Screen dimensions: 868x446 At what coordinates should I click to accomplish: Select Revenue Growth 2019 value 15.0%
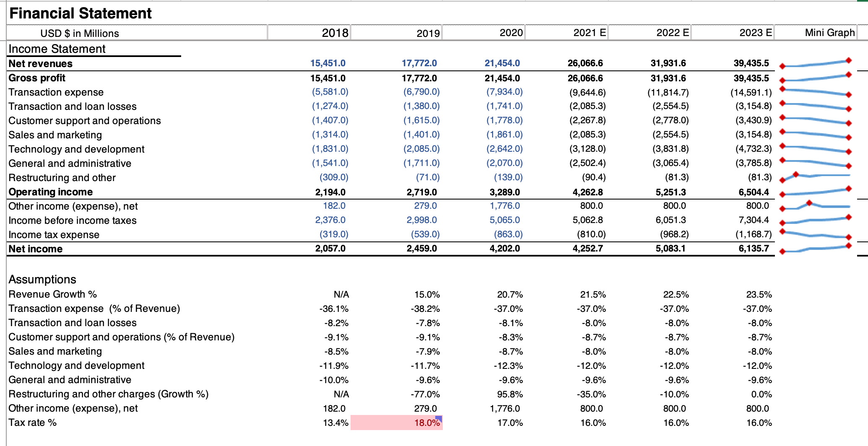[427, 295]
